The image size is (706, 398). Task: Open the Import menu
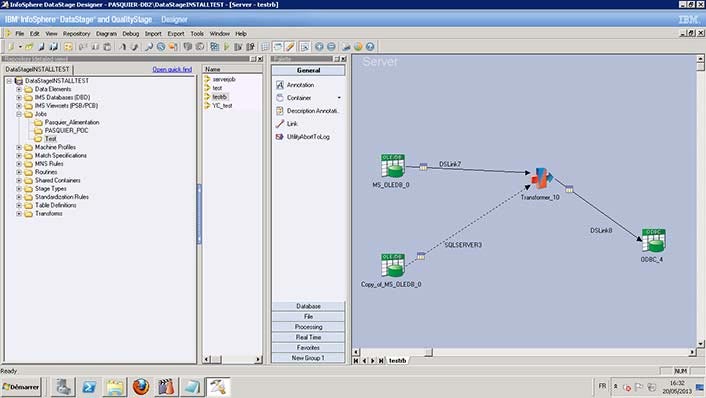tap(153, 34)
